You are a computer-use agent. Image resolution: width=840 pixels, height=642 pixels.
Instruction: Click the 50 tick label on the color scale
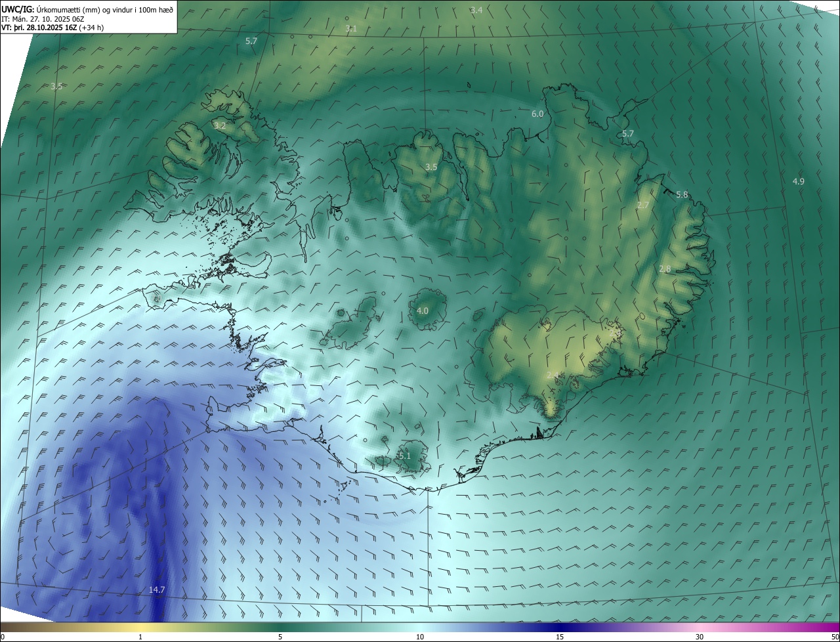[x=835, y=637]
